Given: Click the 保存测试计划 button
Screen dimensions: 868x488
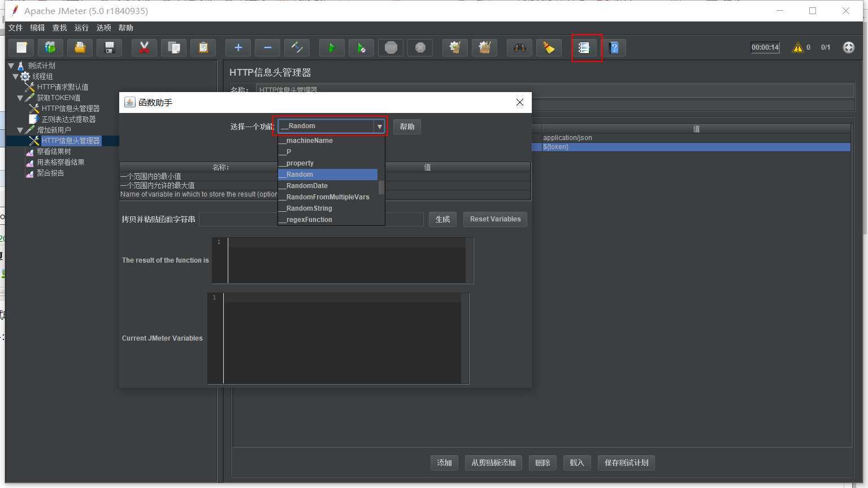Looking at the screenshot, I should [626, 463].
